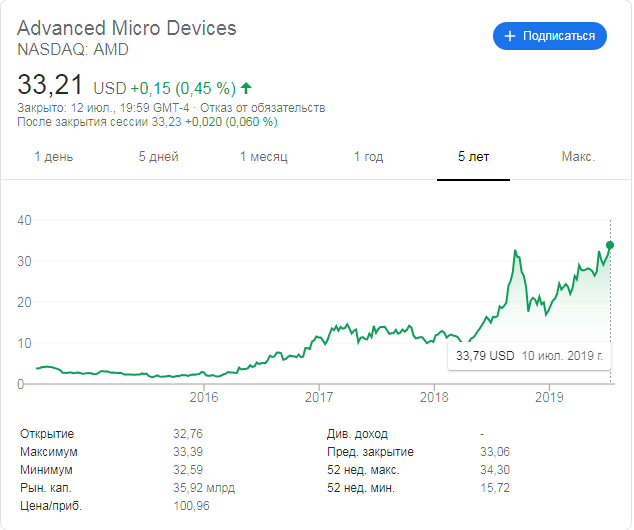Viewport: 634px width, 530px height.
Task: Open Отказ от обязательств disclaimer link
Action: coord(266,108)
